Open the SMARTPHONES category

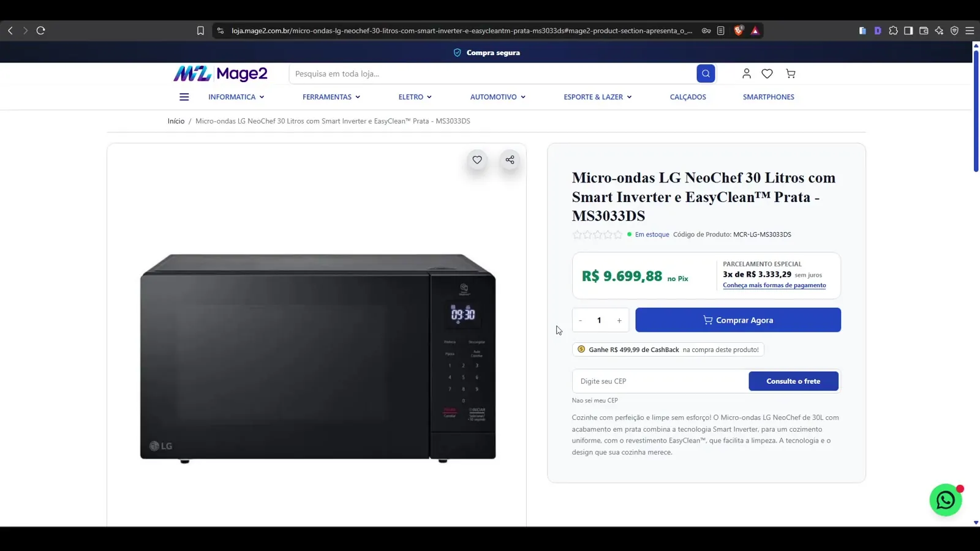point(769,97)
